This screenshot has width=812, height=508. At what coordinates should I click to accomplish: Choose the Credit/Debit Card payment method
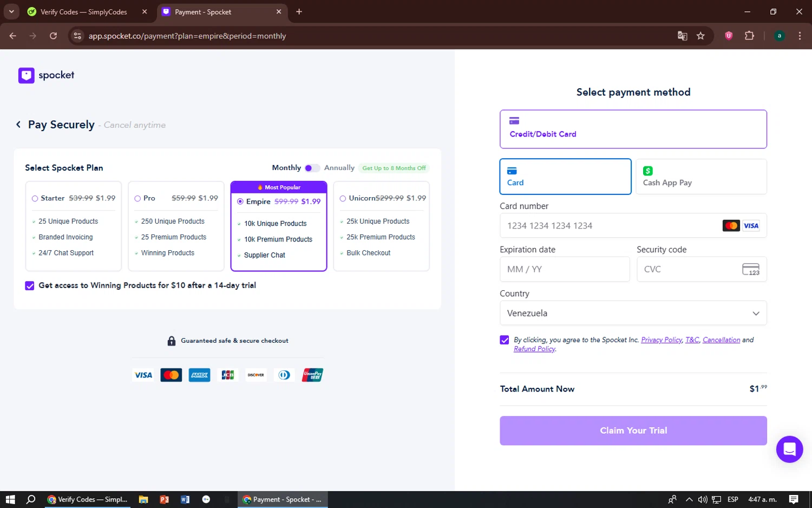pyautogui.click(x=633, y=129)
